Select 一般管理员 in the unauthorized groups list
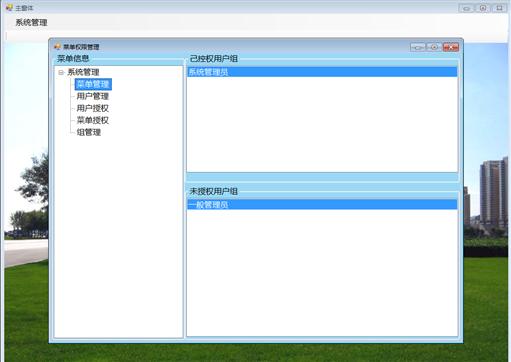The image size is (511, 362). coord(322,205)
